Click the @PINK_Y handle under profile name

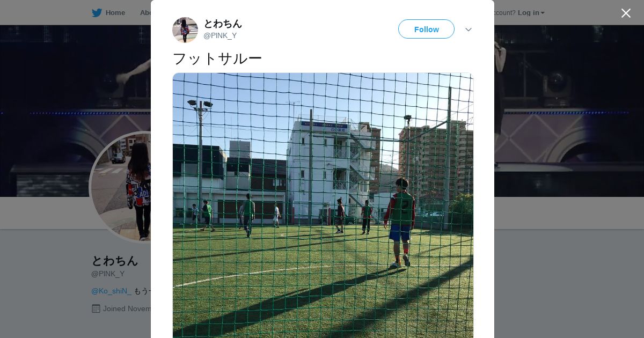108,274
